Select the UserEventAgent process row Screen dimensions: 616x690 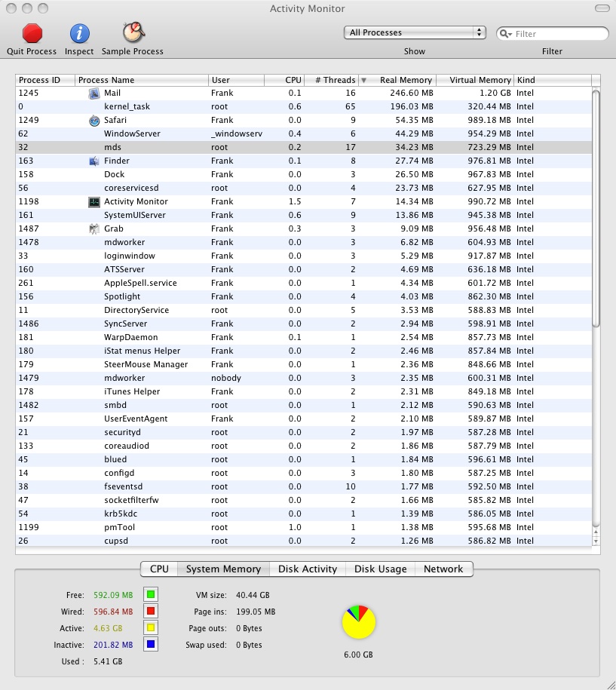click(x=304, y=419)
